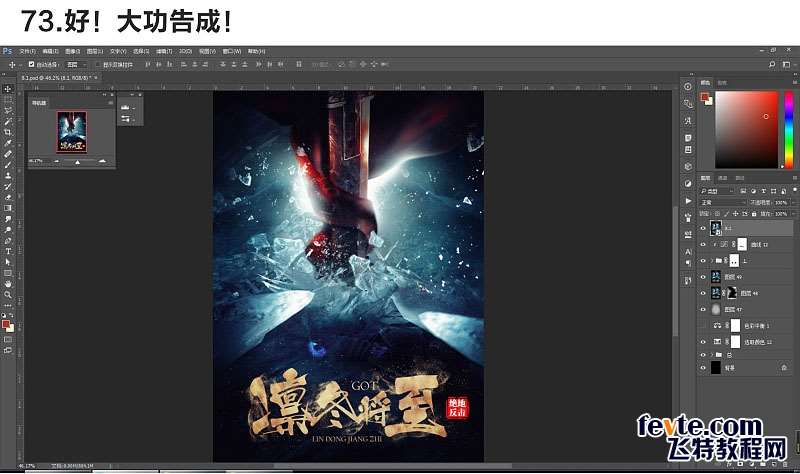The width and height of the screenshot is (800, 474).
Task: Select the Hand tool
Action: pyautogui.click(x=8, y=284)
